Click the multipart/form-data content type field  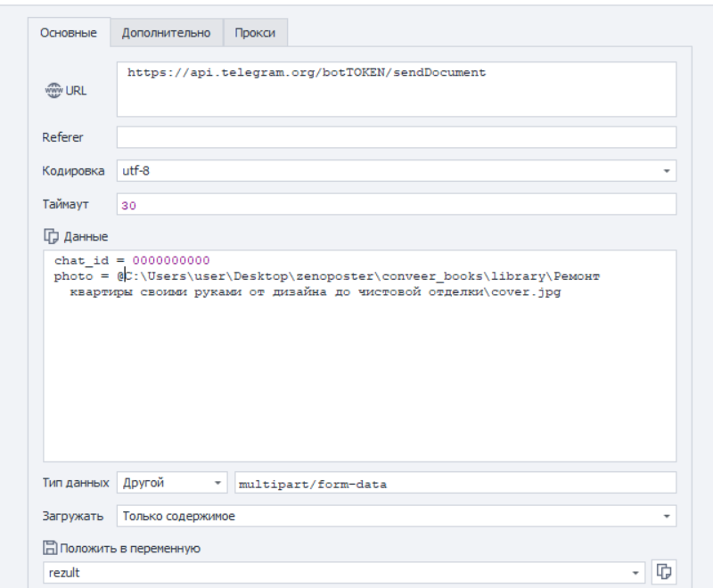click(454, 483)
